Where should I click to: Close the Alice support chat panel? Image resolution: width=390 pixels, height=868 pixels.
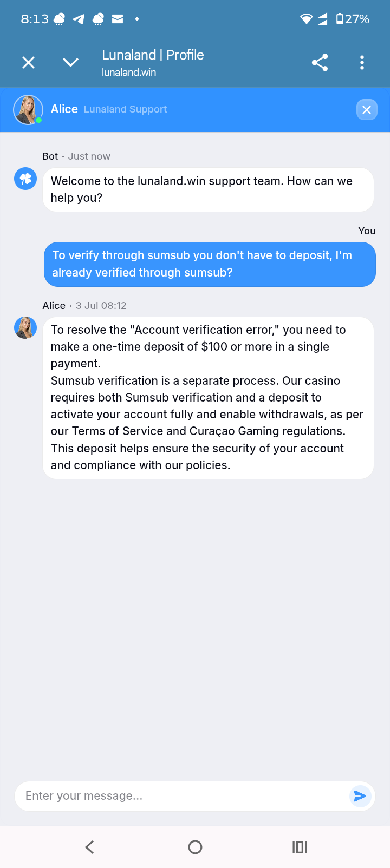click(x=367, y=110)
